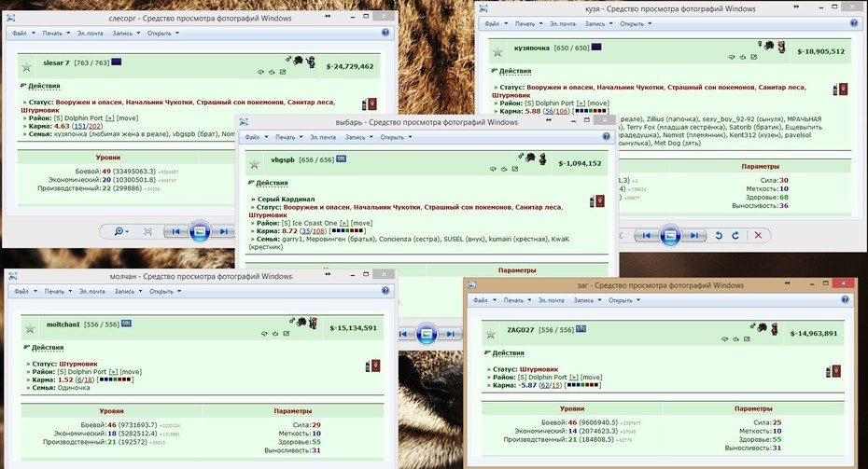Image resolution: width=868 pixels, height=469 pixels.
Task: Open help in the выбарь window
Action: point(606,136)
